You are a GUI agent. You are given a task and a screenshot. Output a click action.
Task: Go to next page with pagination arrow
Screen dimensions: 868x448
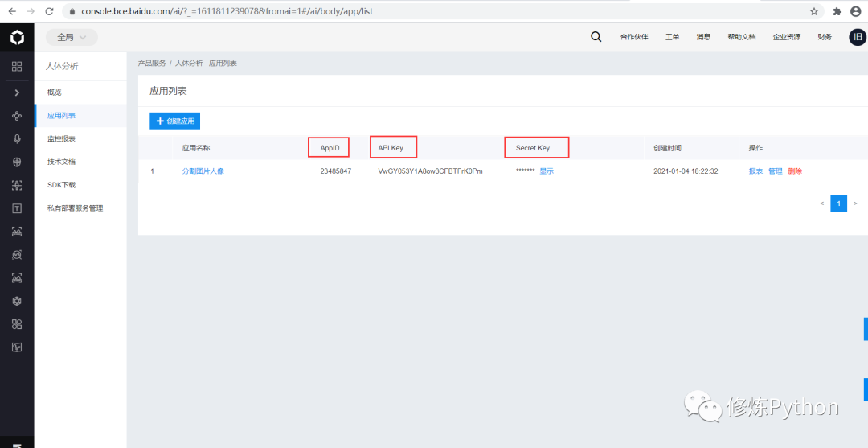855,203
